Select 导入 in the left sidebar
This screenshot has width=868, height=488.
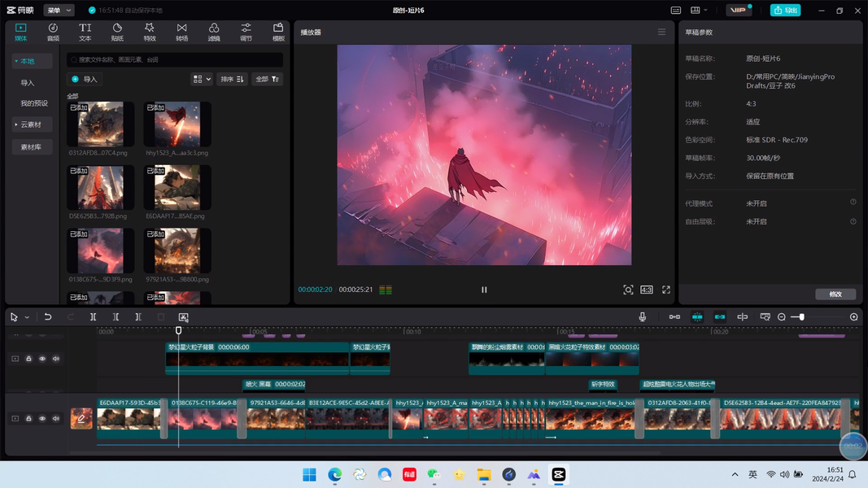(x=28, y=82)
